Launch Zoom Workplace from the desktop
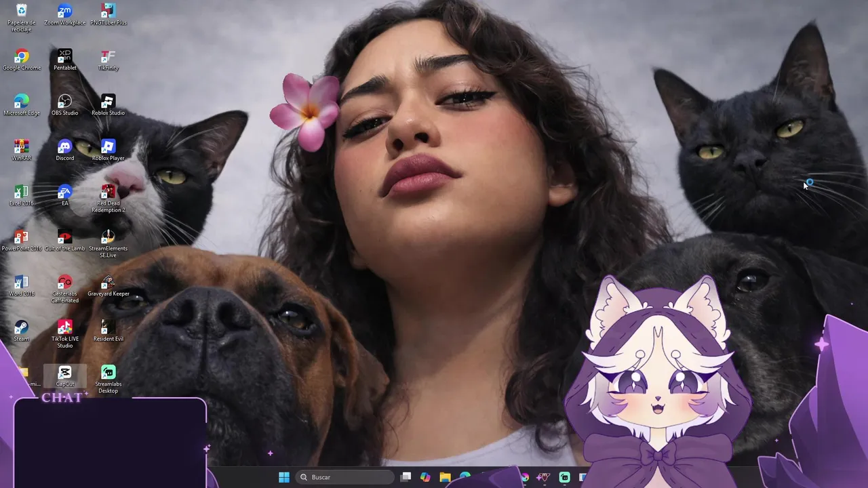Image resolution: width=868 pixels, height=488 pixels. coord(64,15)
